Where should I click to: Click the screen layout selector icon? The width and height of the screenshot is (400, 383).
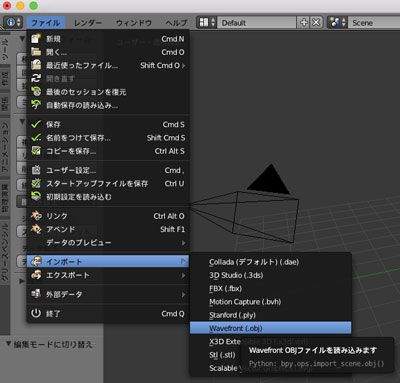207,23
